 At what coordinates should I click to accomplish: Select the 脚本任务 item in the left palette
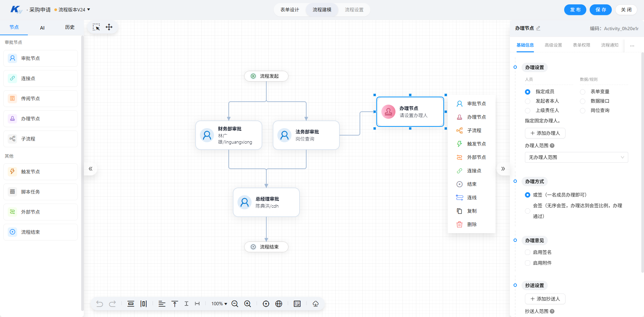(41, 192)
